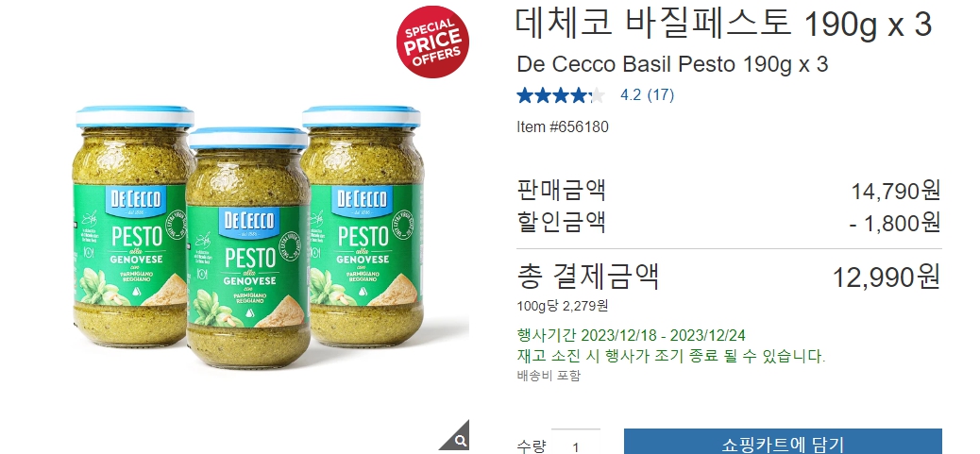Screen dimensions: 980x454
Task: Click the red Special Price Offers badge
Action: click(432, 42)
